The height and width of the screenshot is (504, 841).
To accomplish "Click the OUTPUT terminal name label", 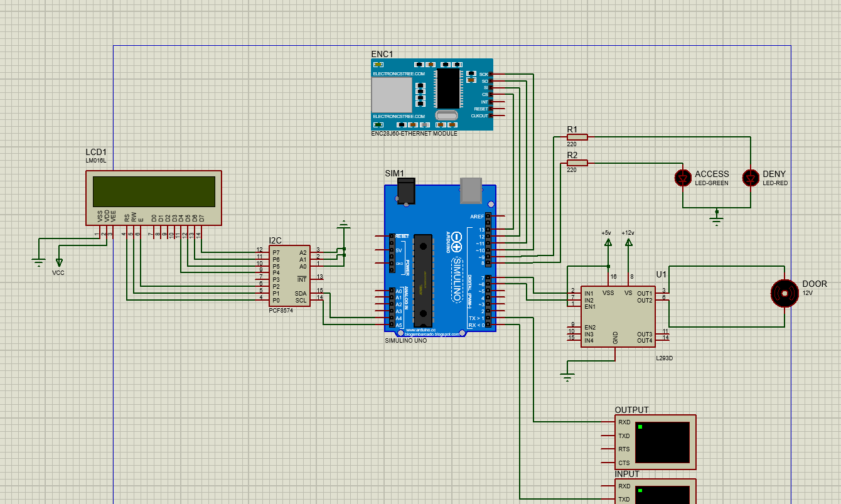I will pos(632,410).
